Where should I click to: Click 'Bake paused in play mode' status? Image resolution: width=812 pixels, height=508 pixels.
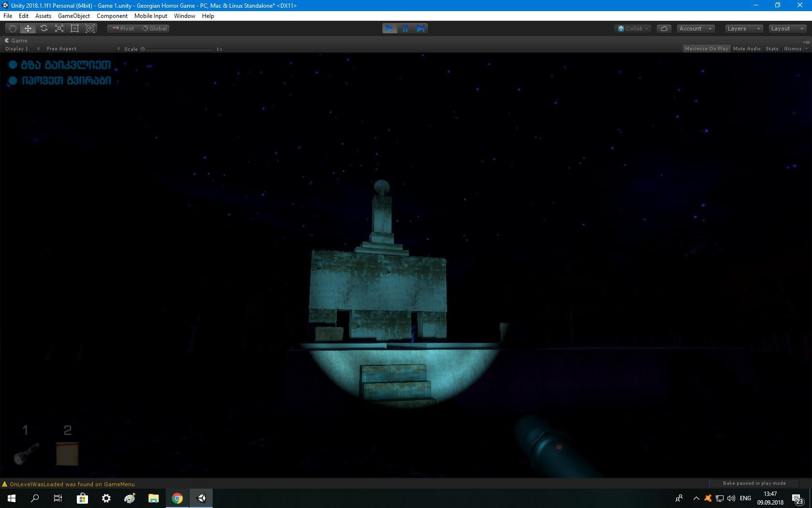(754, 483)
